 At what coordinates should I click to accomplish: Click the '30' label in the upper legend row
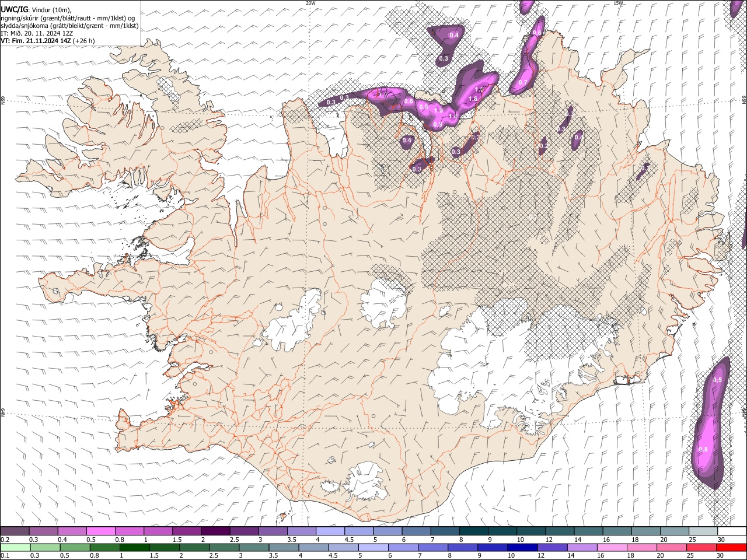(x=721, y=540)
